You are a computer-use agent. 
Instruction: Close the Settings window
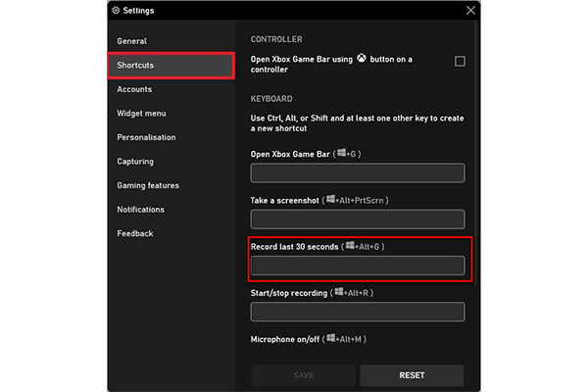pos(470,10)
